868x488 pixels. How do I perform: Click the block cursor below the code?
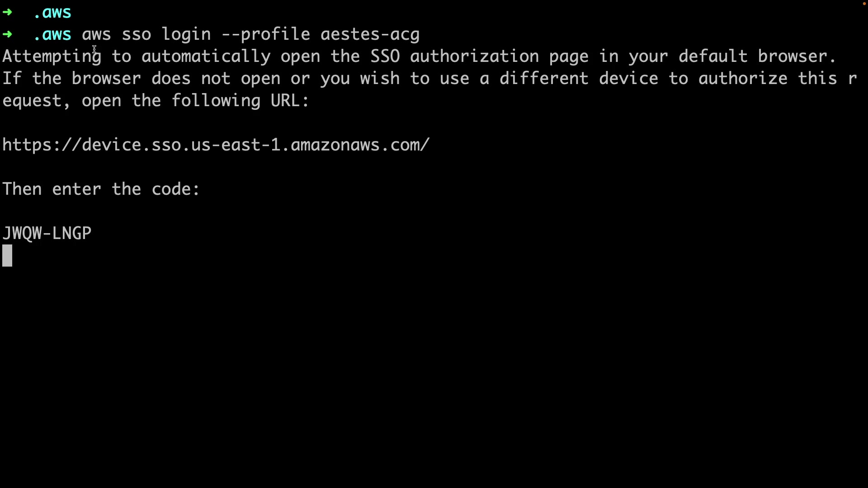tap(7, 256)
